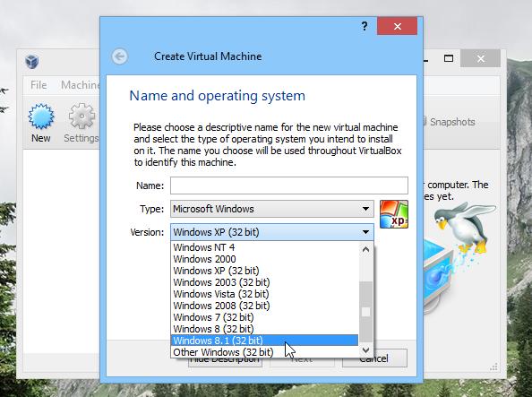Select Windows NT 4 from version list
The height and width of the screenshot is (397, 532).
coord(264,247)
